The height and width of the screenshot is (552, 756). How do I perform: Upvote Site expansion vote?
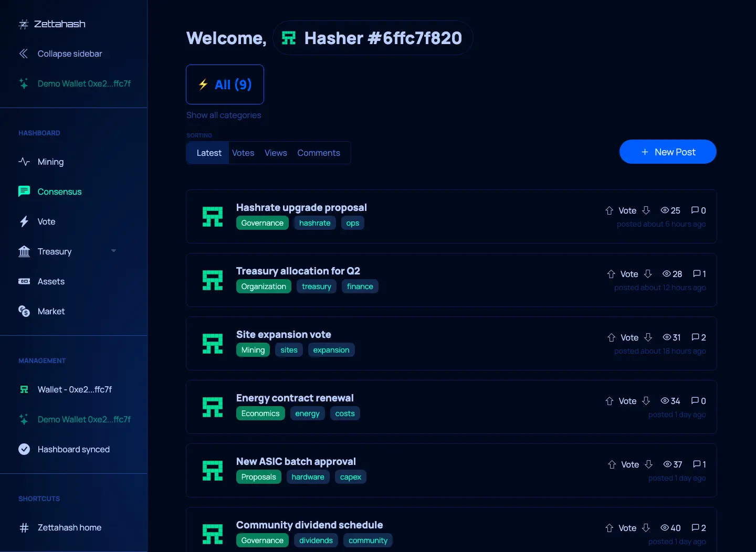coord(612,337)
